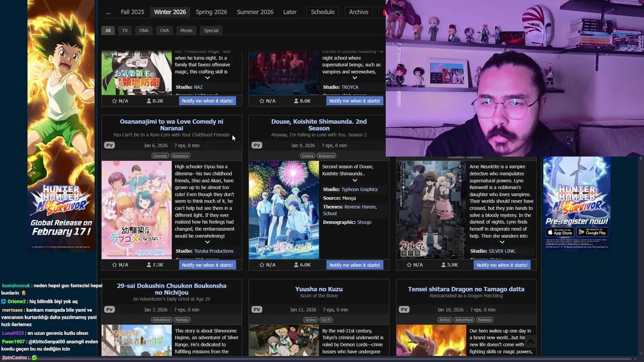Click the Sci-Fi genre tag
Screen dimensions: 644x362
(x=326, y=320)
